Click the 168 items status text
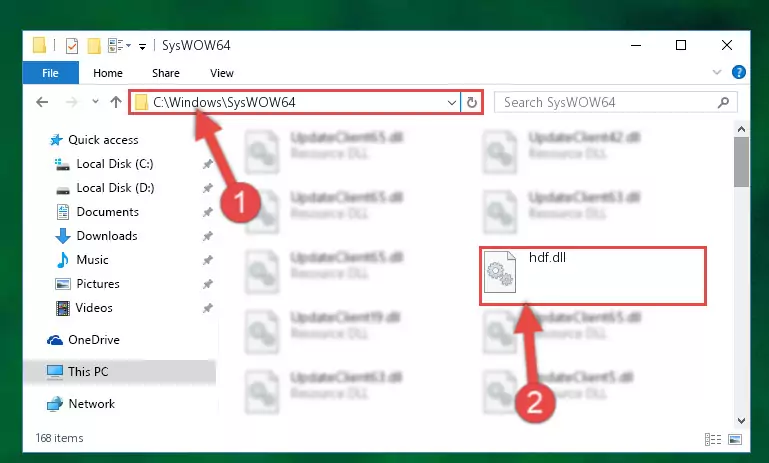The width and height of the screenshot is (769, 463). (59, 438)
